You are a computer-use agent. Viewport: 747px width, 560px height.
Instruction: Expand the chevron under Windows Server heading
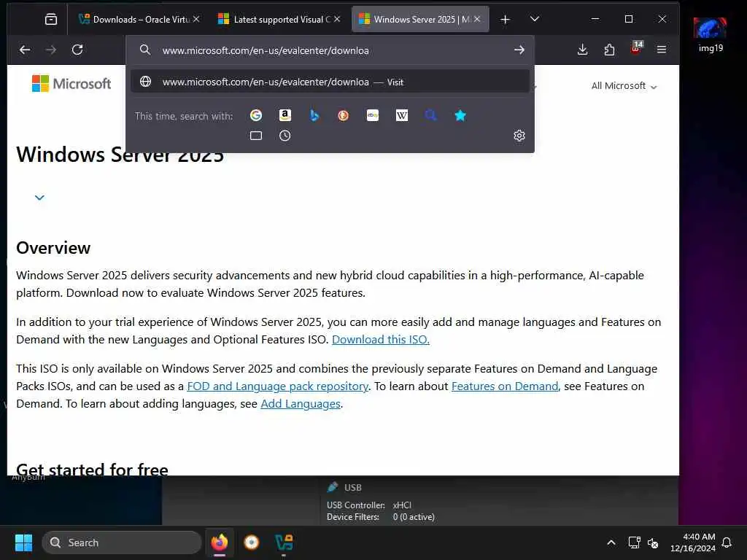pyautogui.click(x=39, y=197)
